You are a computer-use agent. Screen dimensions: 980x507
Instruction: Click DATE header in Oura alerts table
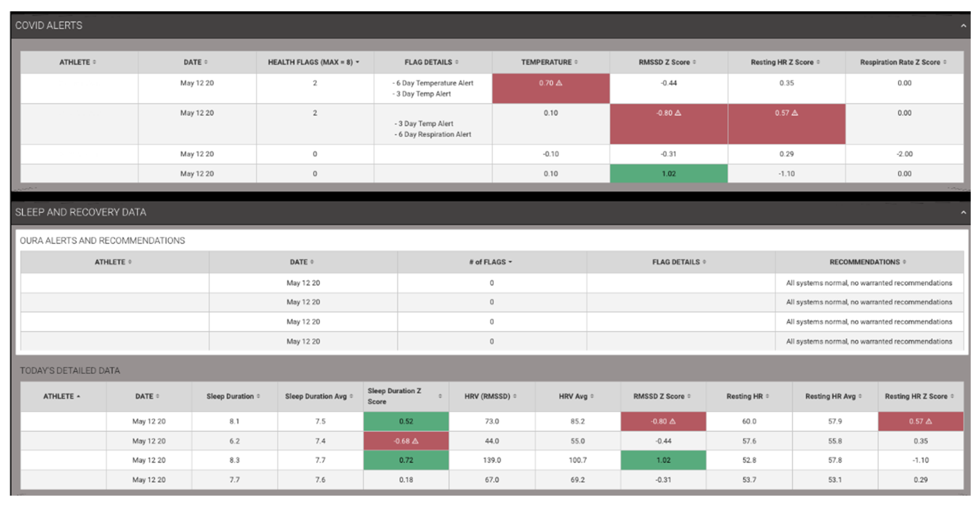[299, 262]
